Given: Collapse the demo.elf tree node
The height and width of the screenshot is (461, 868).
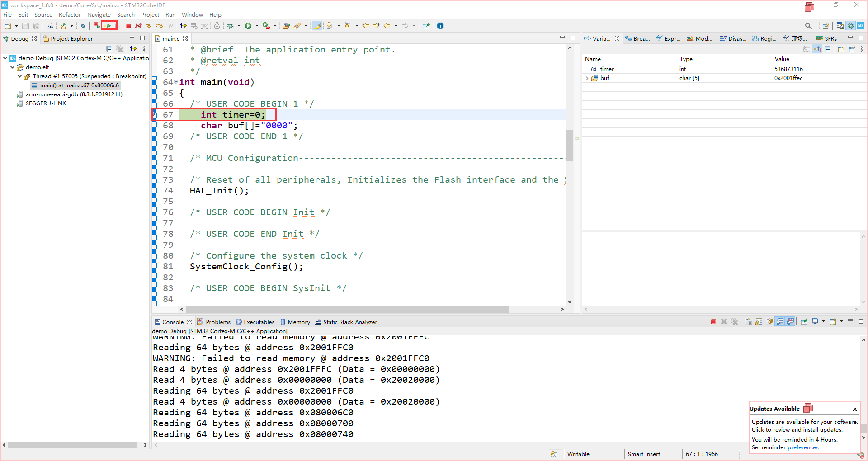Looking at the screenshot, I should (x=12, y=67).
